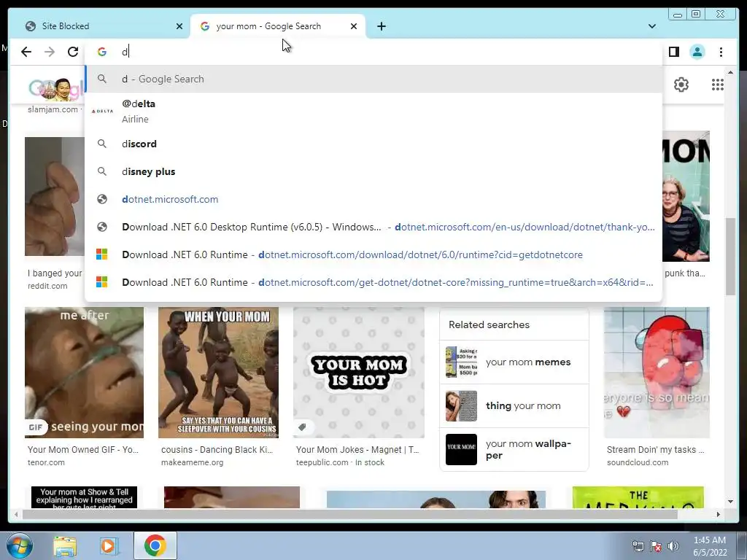
Task: Click the vertical scrollbar thumb
Action: click(x=730, y=257)
